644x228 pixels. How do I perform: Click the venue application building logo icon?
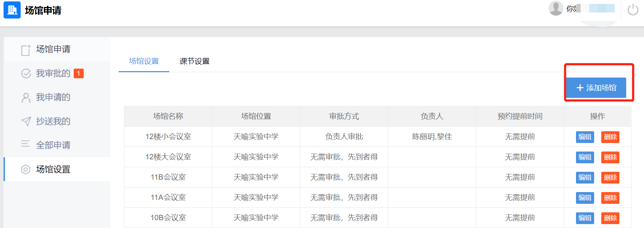pos(12,10)
